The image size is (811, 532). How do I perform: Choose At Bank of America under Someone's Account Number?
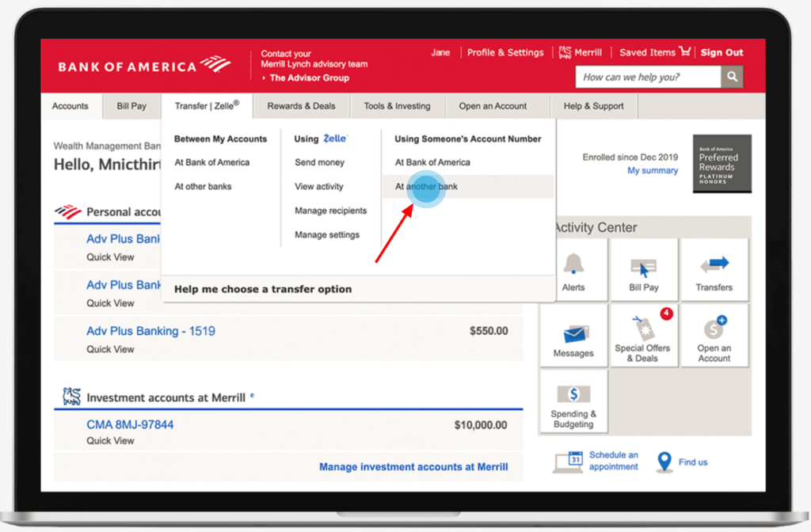point(433,162)
